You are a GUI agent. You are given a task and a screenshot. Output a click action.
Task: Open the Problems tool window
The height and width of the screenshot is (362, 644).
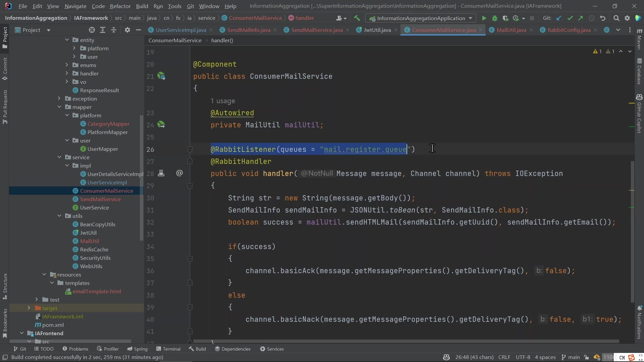click(75, 349)
